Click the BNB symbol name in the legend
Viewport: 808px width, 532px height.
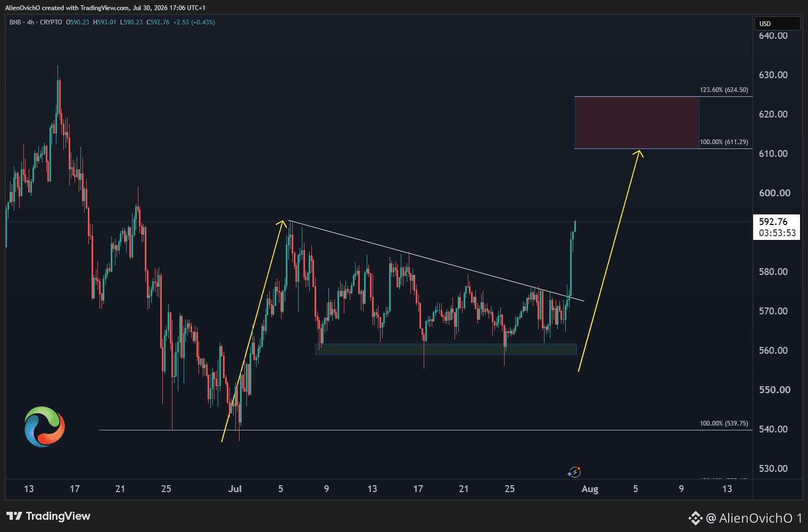(15, 22)
